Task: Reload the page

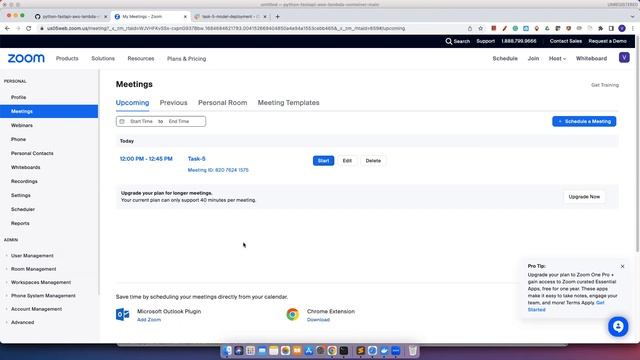Action: (x=29, y=28)
